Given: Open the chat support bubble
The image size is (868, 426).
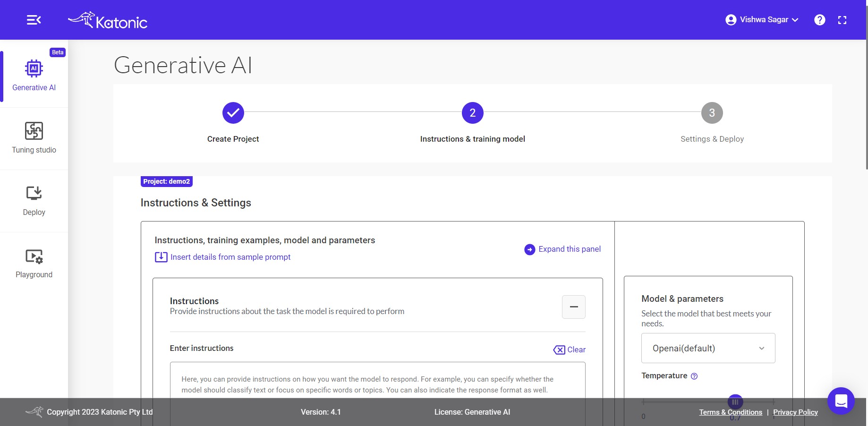Looking at the screenshot, I should coord(841,401).
